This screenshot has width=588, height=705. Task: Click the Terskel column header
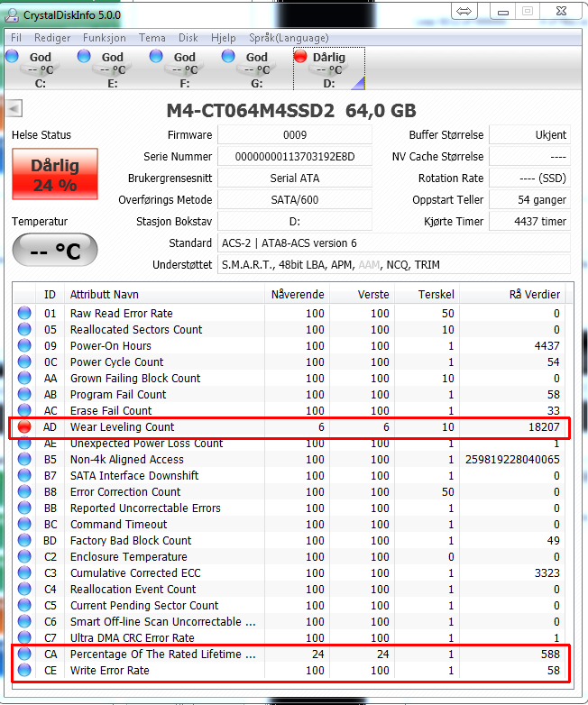coord(427,295)
